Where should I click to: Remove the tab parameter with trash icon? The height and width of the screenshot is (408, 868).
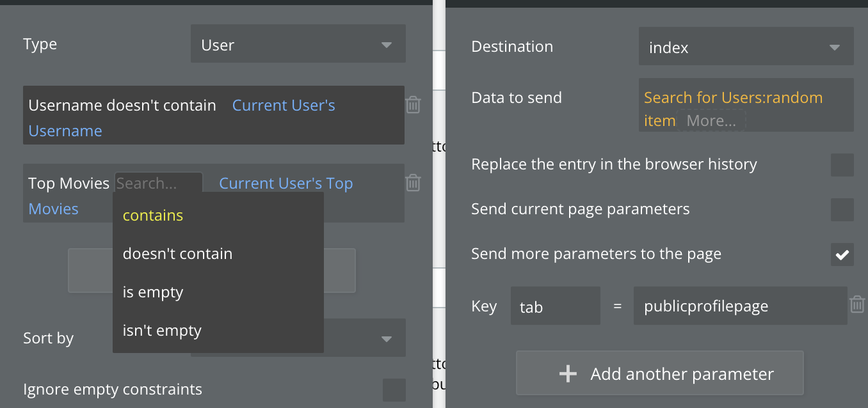[x=857, y=304]
